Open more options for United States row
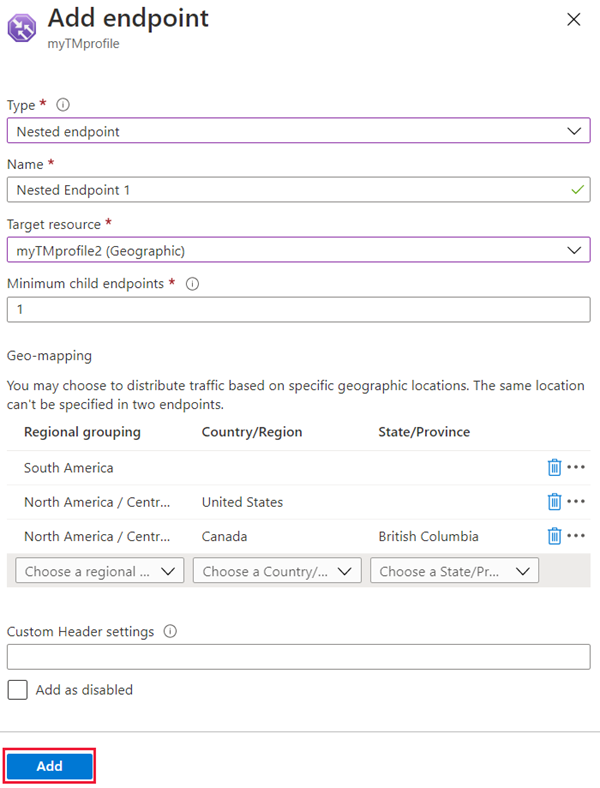 coord(576,502)
